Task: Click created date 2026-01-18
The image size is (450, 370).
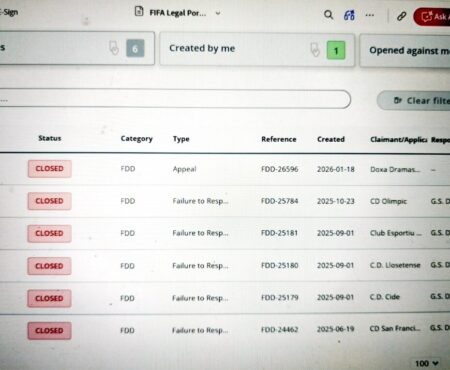Action: 336,169
